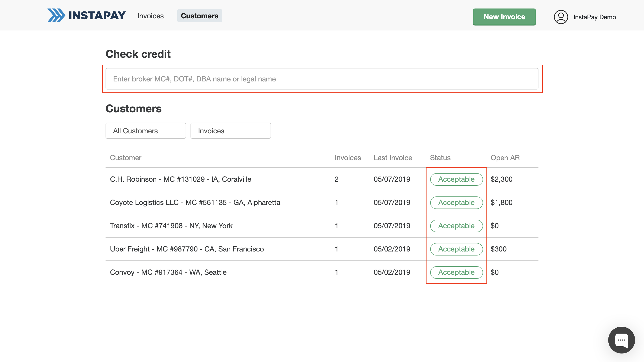The height and width of the screenshot is (362, 644).
Task: Click Transfix's 05/07/2019 last invoice date
Action: pos(392,226)
